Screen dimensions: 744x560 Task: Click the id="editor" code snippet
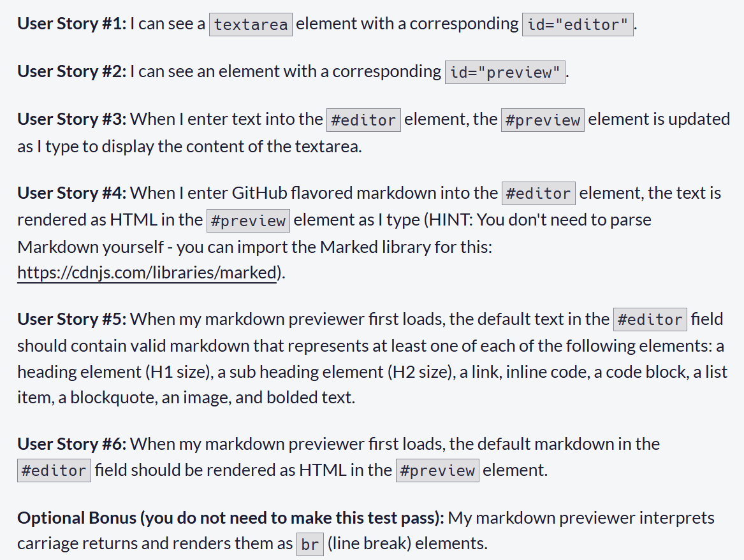point(577,25)
